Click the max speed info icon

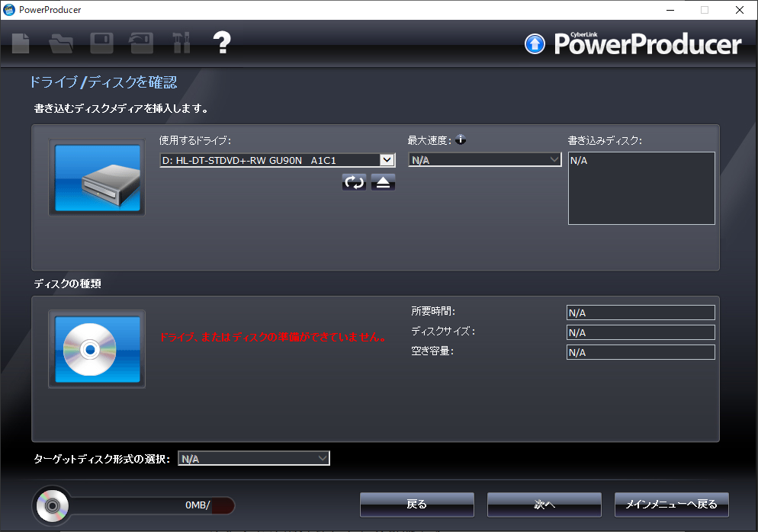click(x=461, y=139)
